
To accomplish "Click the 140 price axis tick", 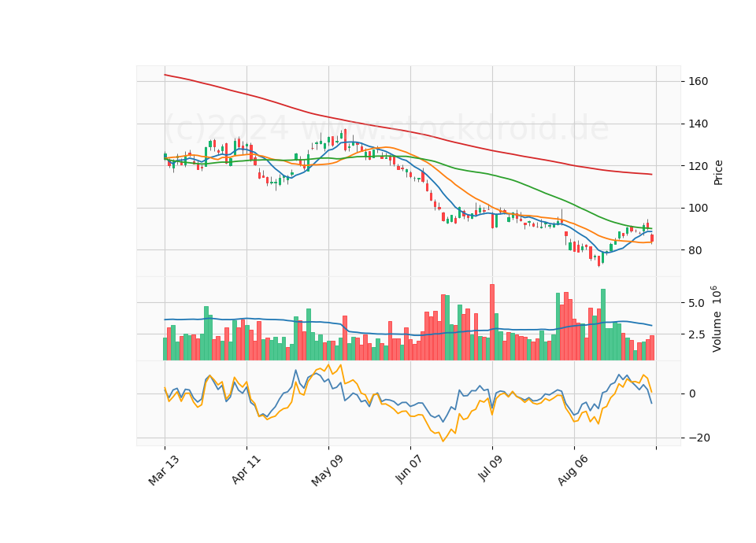I will [698, 124].
